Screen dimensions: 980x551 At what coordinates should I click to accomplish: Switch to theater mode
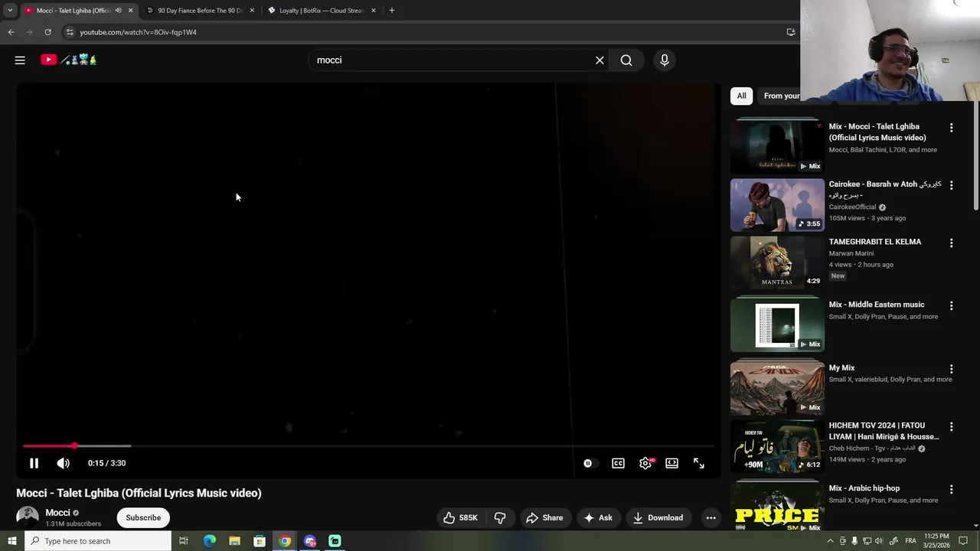671,463
